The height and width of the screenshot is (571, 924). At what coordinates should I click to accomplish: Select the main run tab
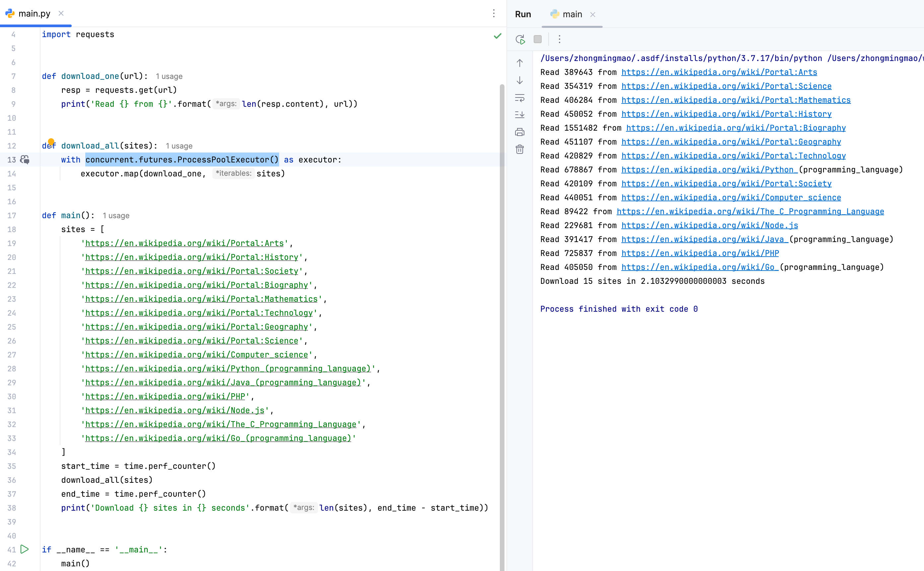tap(572, 14)
